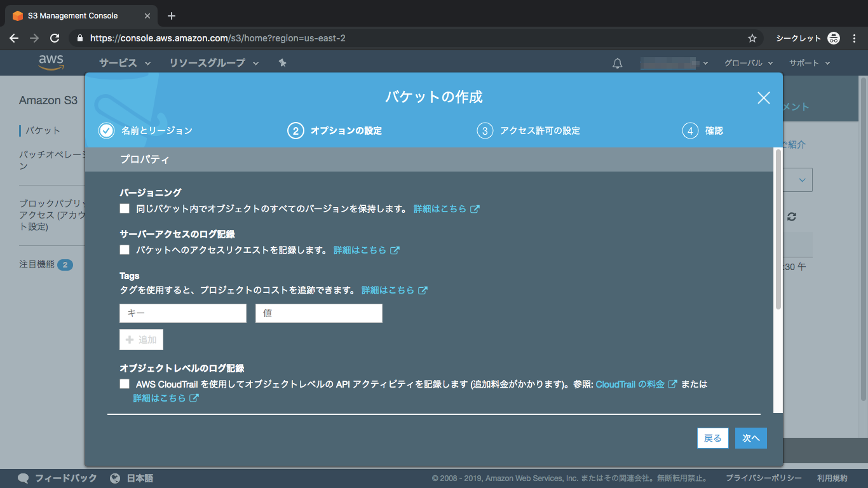This screenshot has height=488, width=868.
Task: Expand the サービス dropdown menu
Action: (125, 63)
